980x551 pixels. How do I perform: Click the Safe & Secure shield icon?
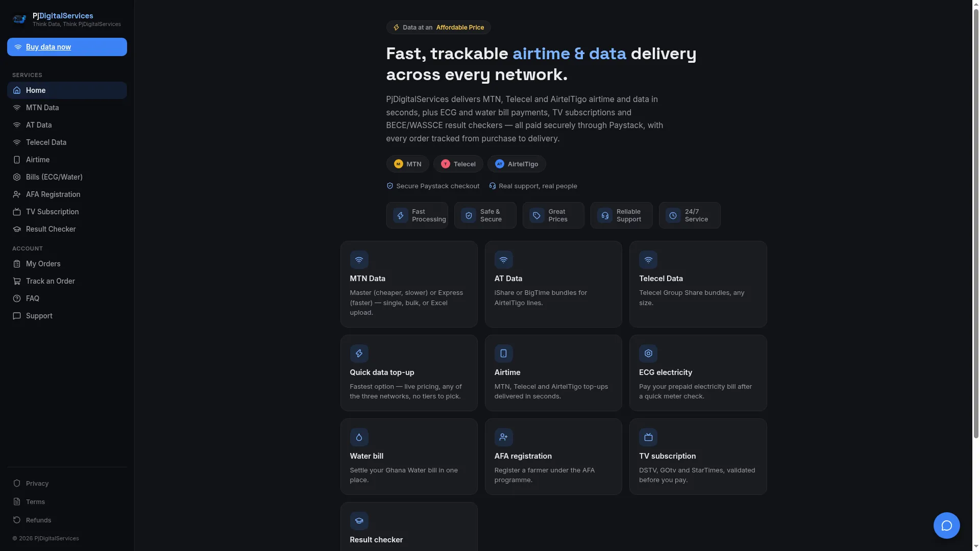pos(469,216)
